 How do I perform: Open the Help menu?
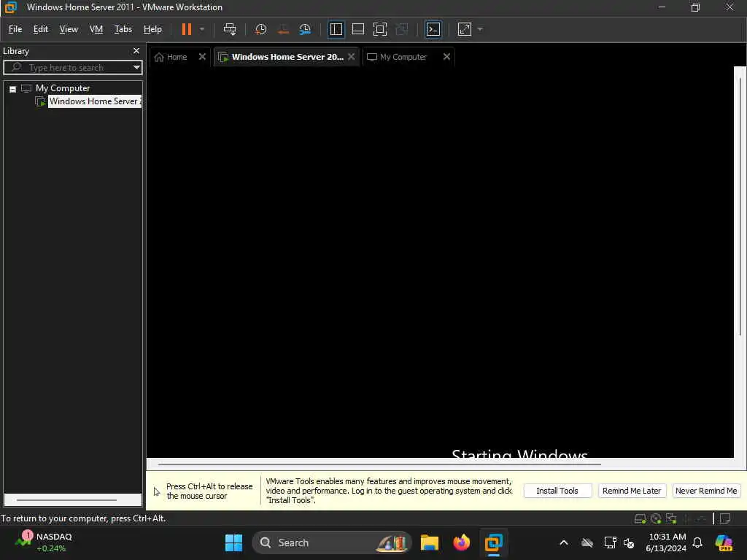[152, 29]
